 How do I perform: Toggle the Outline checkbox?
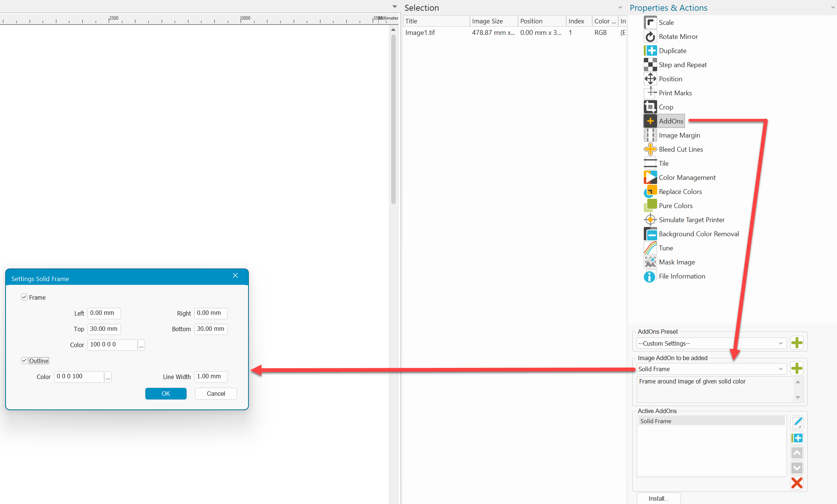click(x=24, y=361)
